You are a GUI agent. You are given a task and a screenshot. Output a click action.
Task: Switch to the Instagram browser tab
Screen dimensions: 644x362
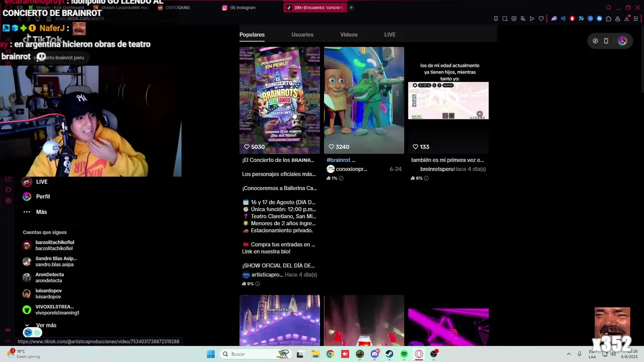[239, 8]
